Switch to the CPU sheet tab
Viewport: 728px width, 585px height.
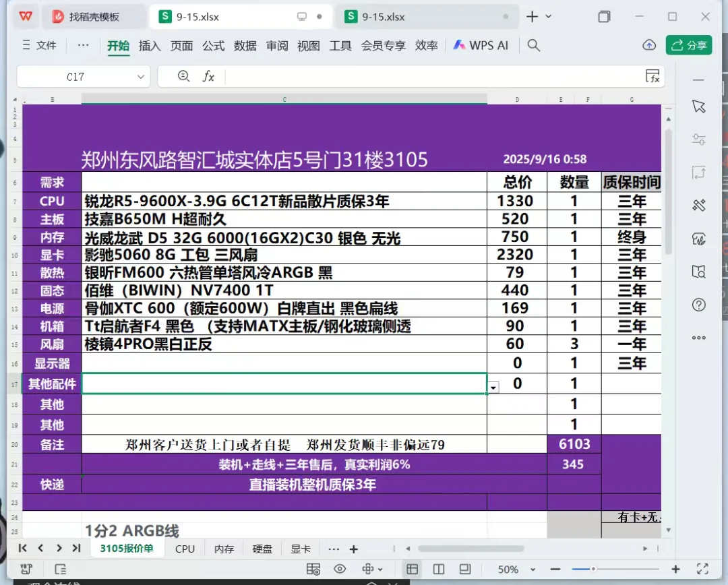(185, 549)
